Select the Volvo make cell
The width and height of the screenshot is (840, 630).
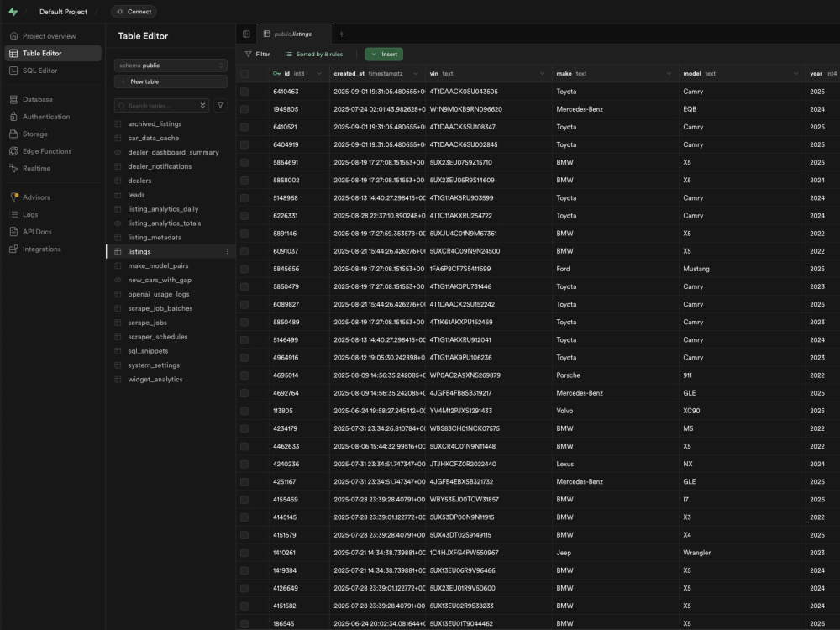tap(616, 411)
